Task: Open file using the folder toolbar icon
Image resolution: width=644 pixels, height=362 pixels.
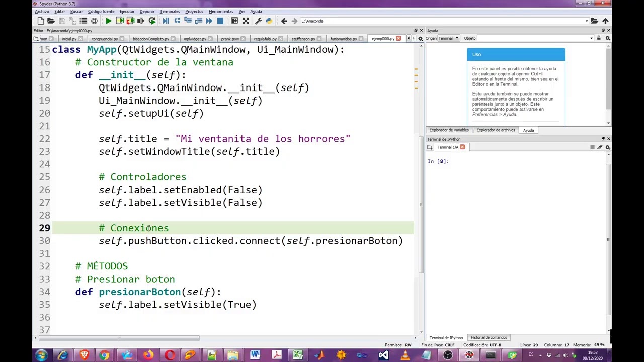Action: pyautogui.click(x=51, y=21)
